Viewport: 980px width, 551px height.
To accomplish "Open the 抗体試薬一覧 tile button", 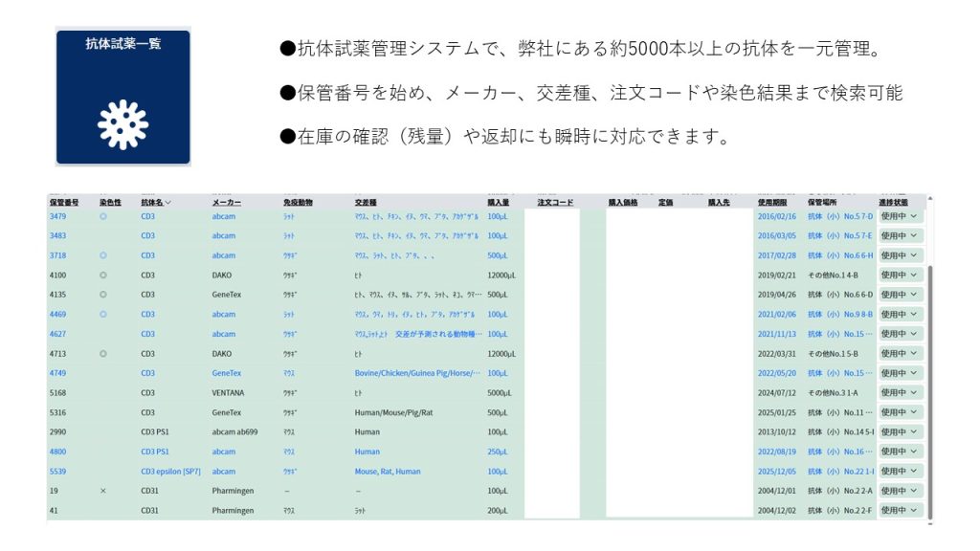I will [x=122, y=97].
